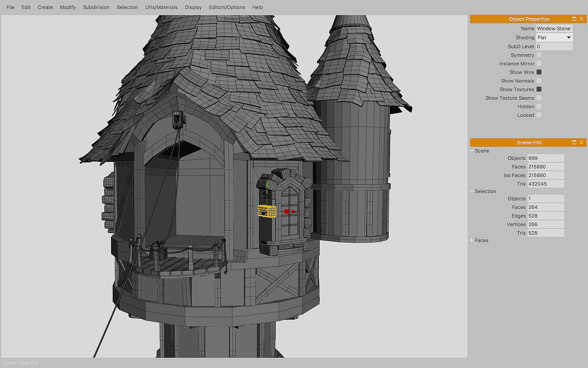Viewport: 588px width, 368px height.
Task: Tick the Hidden checkbox
Action: [x=539, y=107]
